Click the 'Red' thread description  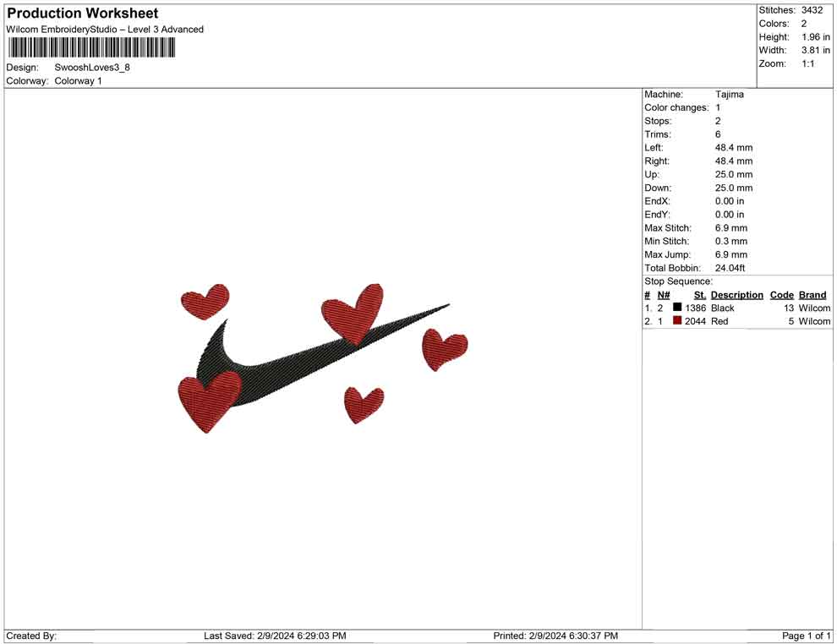[719, 321]
